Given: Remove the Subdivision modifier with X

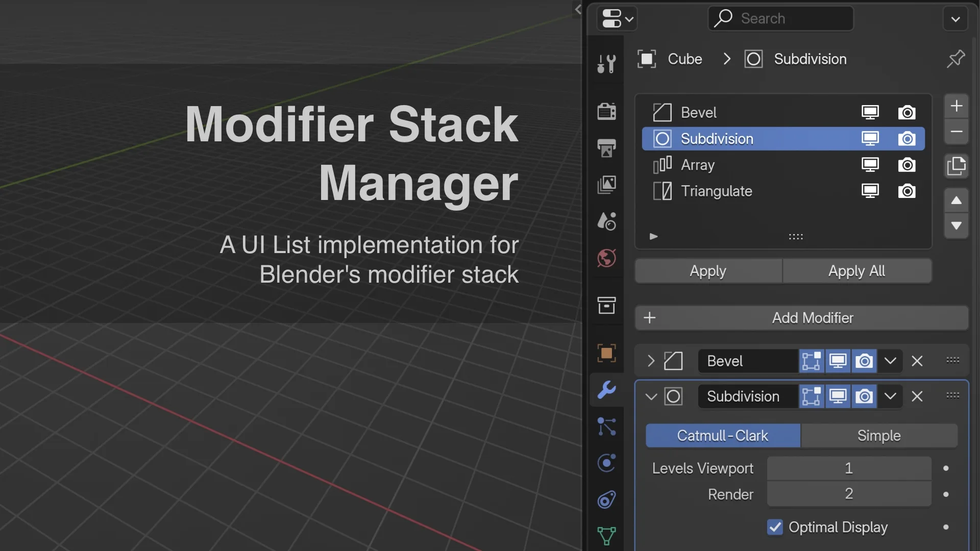Looking at the screenshot, I should click(x=917, y=396).
